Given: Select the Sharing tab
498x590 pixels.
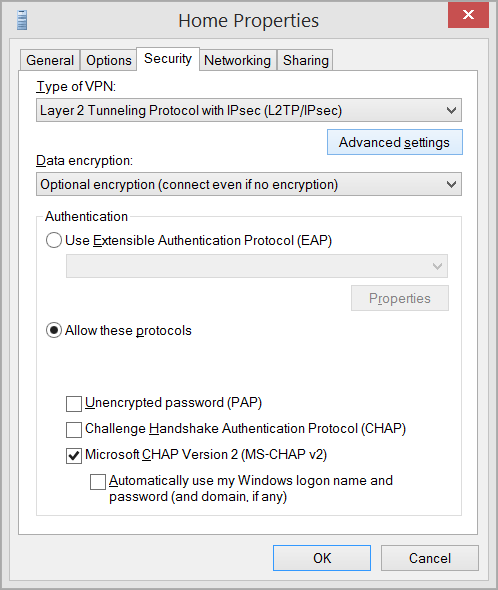Looking at the screenshot, I should click(305, 60).
